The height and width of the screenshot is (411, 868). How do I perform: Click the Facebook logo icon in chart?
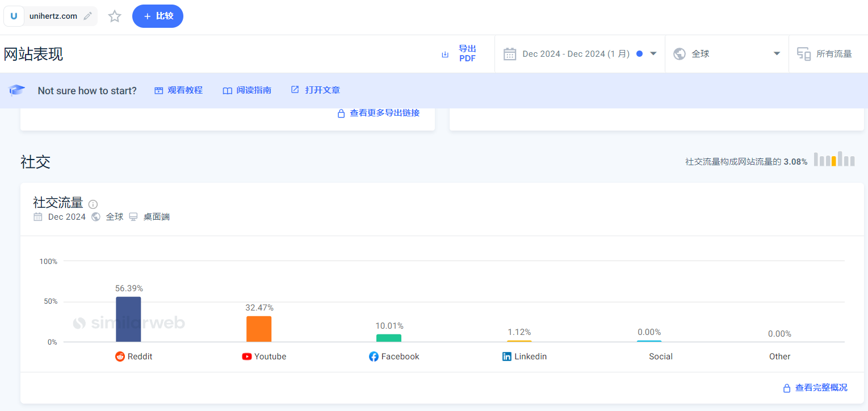coord(374,357)
